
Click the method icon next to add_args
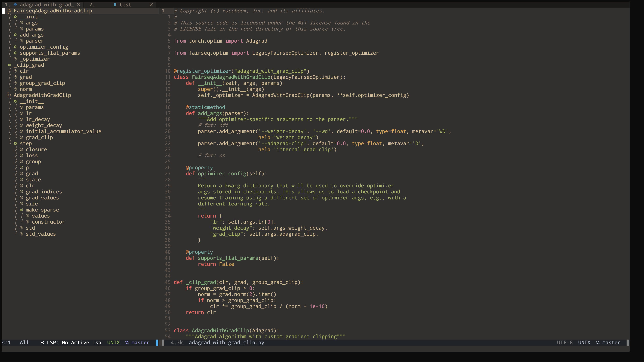(15, 35)
